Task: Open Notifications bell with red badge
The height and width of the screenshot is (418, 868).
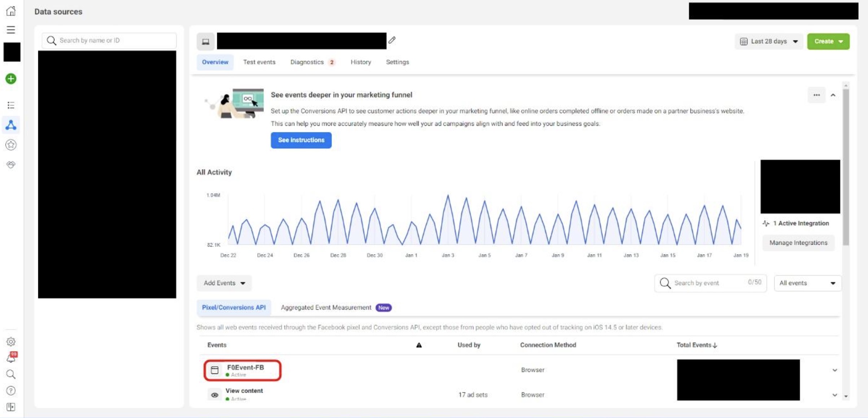Action: (11, 358)
